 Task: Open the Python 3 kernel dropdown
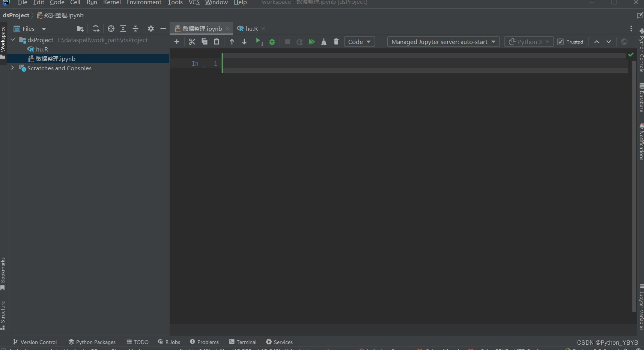529,42
